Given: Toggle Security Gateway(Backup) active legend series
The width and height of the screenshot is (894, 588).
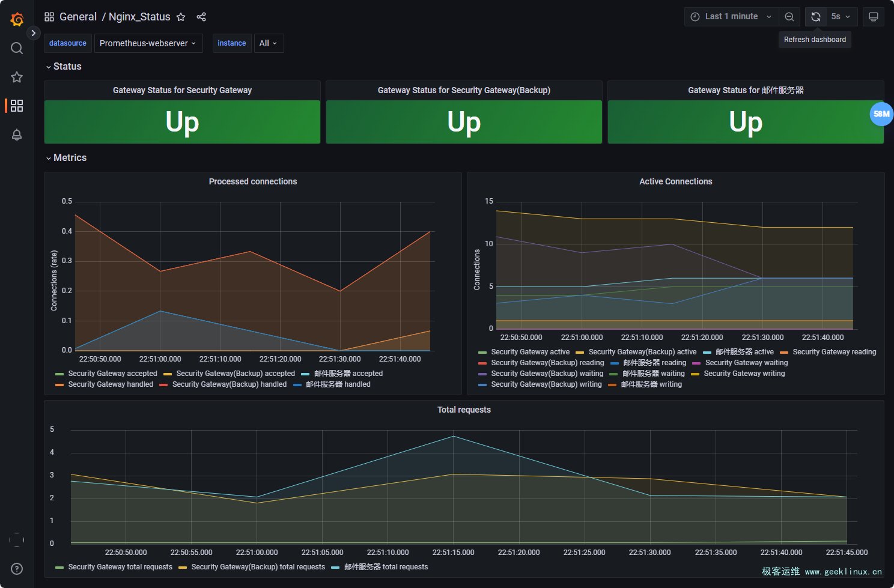Looking at the screenshot, I should [642, 352].
